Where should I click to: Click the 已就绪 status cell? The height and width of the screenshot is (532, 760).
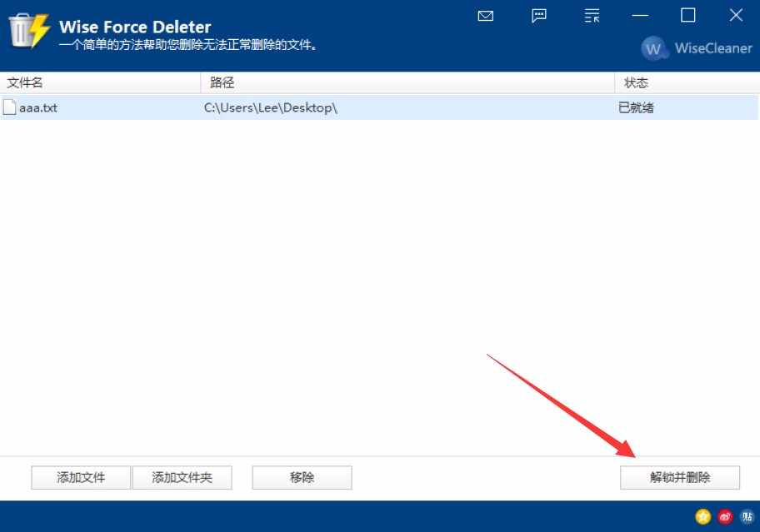pos(636,107)
